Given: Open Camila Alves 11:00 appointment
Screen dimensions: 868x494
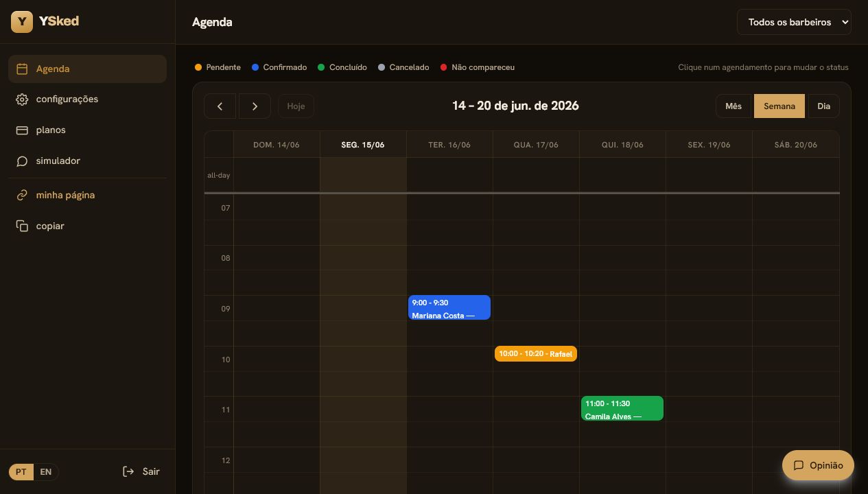Looking at the screenshot, I should coord(622,408).
